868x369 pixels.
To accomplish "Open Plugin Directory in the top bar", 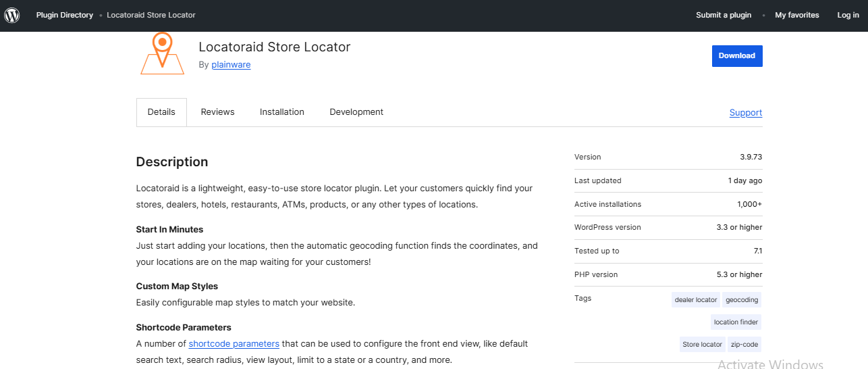I will click(65, 15).
